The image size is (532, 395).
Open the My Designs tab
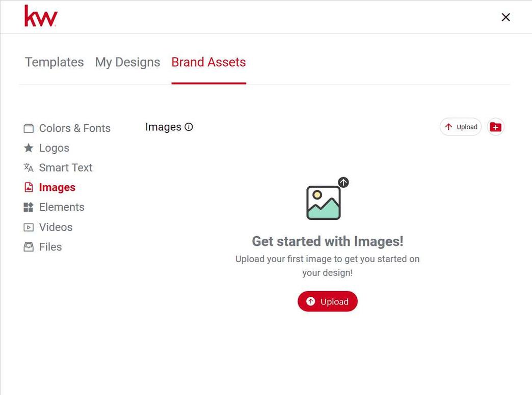(127, 62)
